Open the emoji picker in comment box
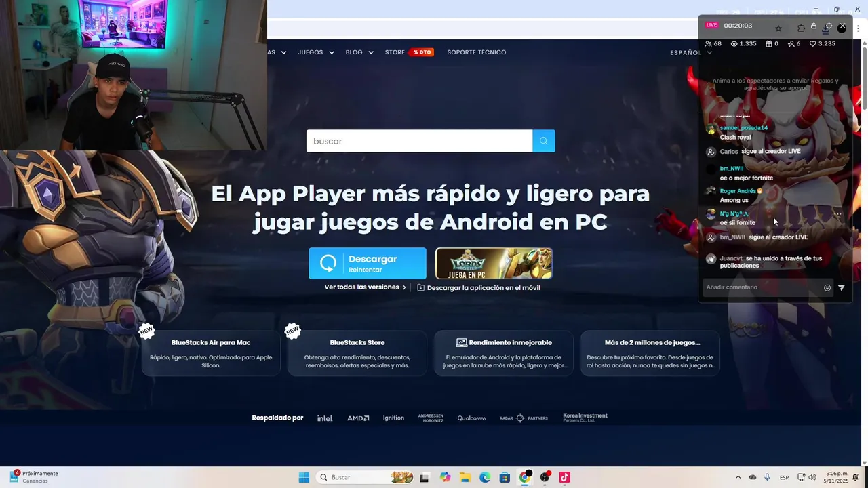The image size is (868, 488). click(x=827, y=287)
